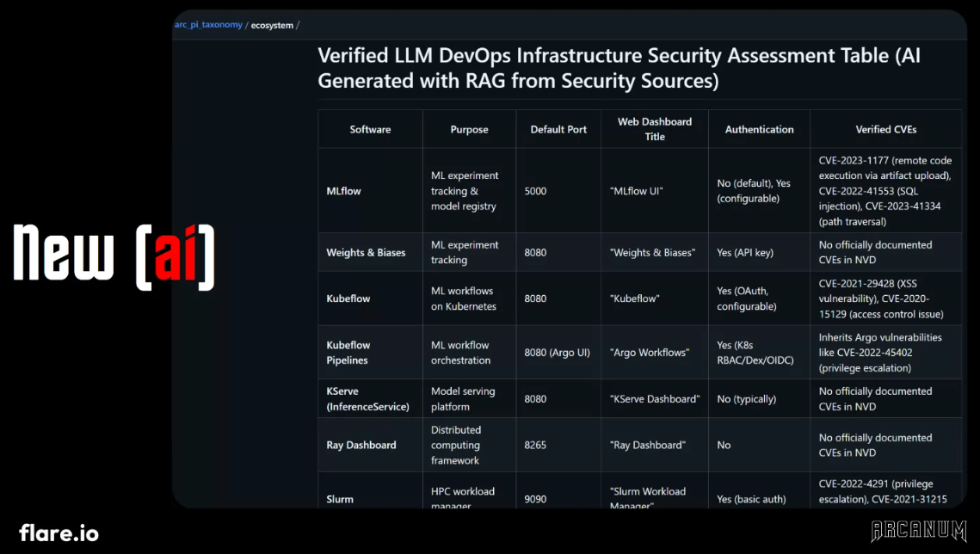
Task: Select the Slurm software cell
Action: [370, 490]
